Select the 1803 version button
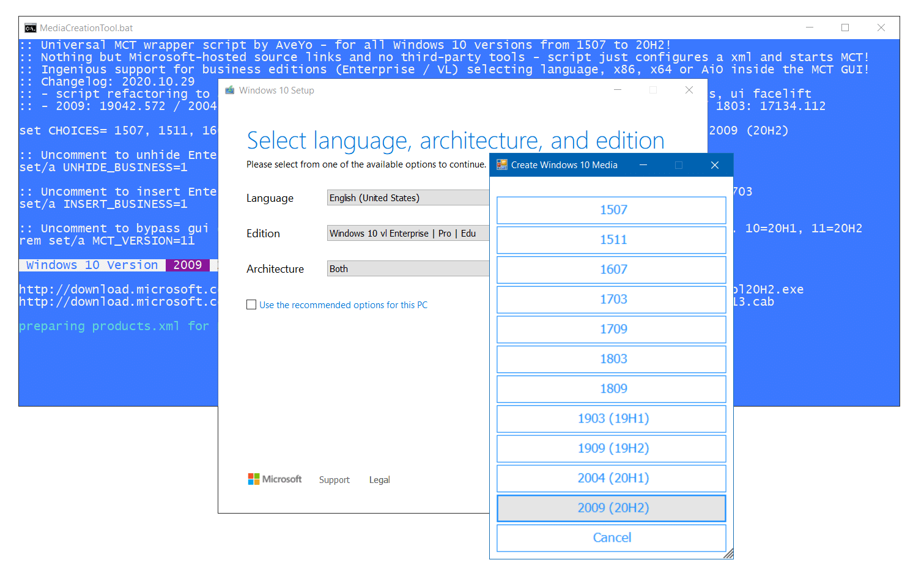This screenshot has height=579, width=924. [611, 360]
